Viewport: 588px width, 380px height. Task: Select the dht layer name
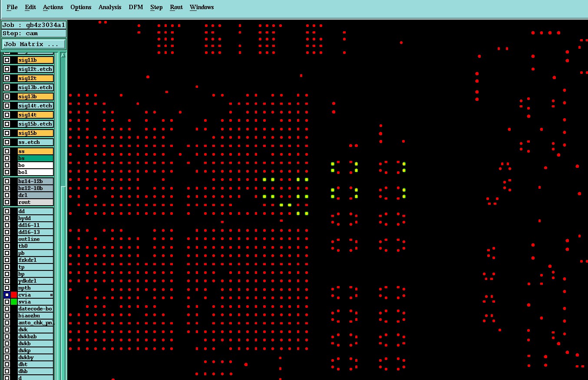click(x=36, y=364)
